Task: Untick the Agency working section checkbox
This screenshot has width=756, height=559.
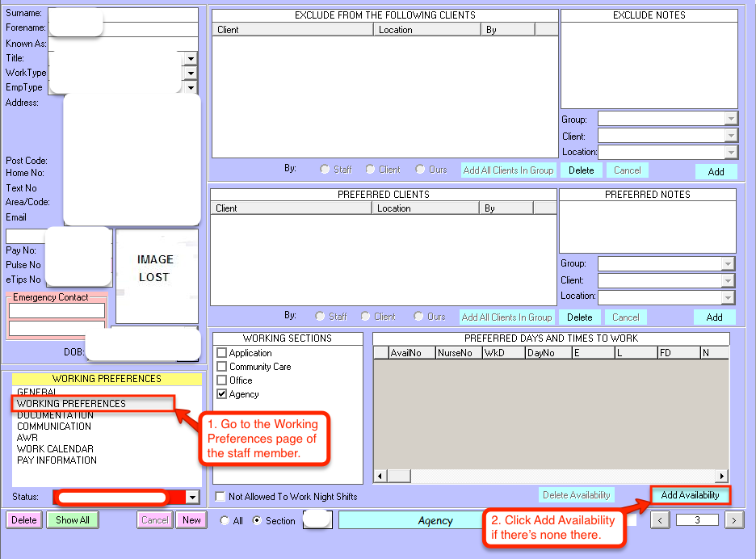Action: (x=222, y=394)
